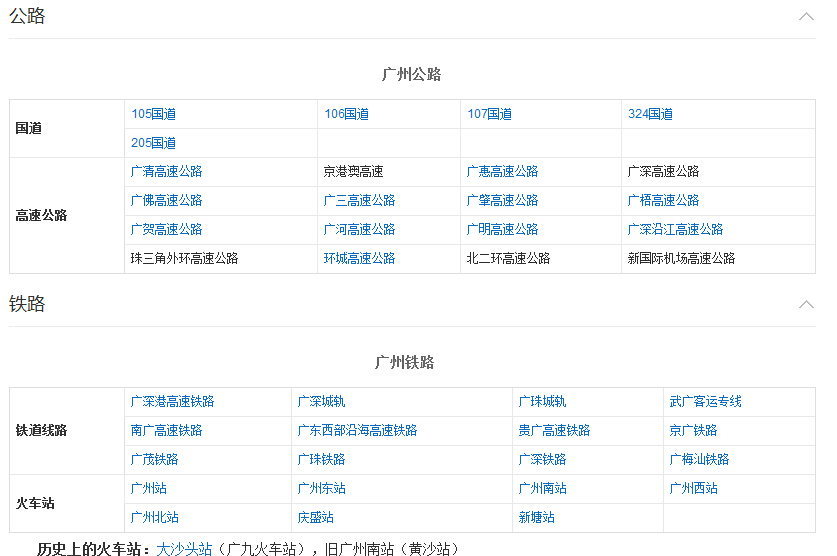This screenshot has width=837, height=556.
Task: Click the 广惠高速公路 link
Action: 502,172
